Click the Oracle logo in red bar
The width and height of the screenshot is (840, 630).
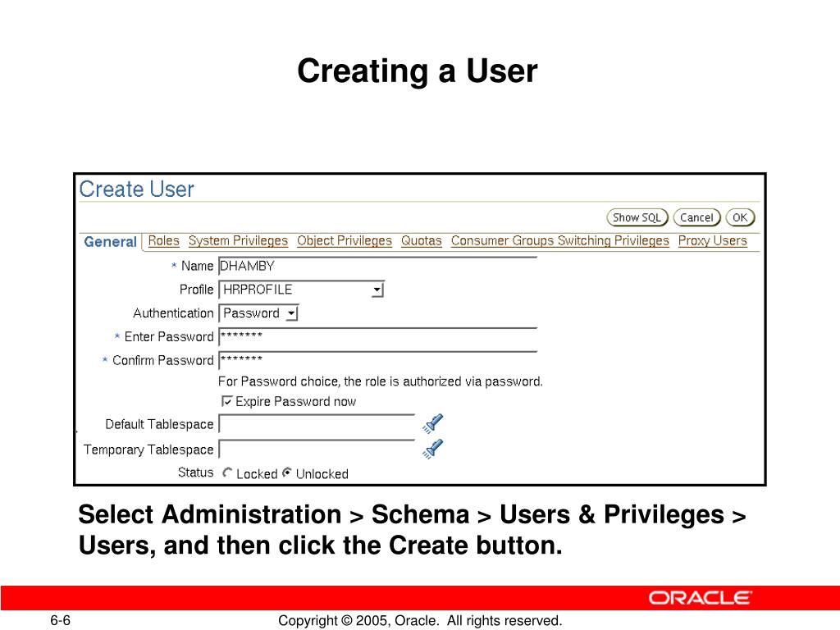coord(701,598)
